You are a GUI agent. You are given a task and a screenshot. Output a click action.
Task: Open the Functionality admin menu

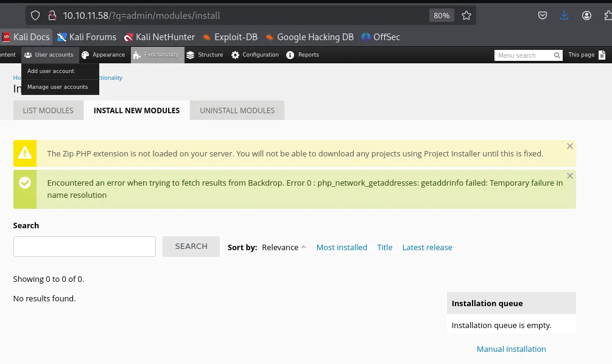click(x=157, y=55)
